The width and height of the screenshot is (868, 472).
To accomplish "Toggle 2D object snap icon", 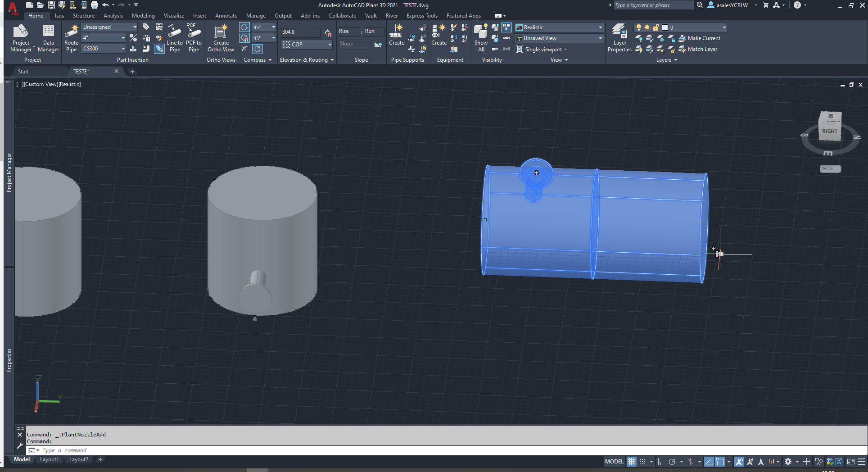I will (720, 462).
